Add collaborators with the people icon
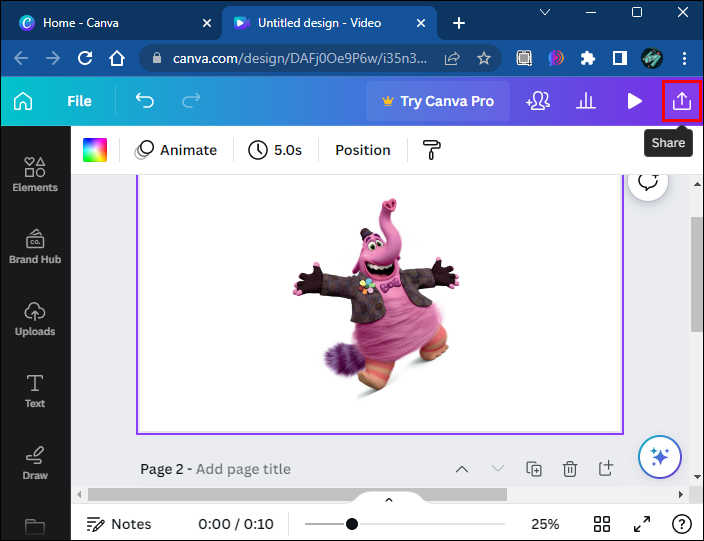The image size is (704, 541). click(x=538, y=101)
